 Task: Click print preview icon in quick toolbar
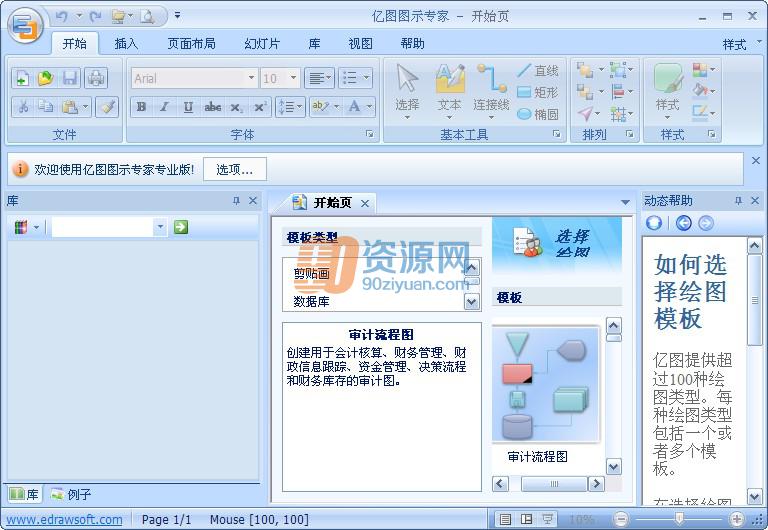pos(147,17)
